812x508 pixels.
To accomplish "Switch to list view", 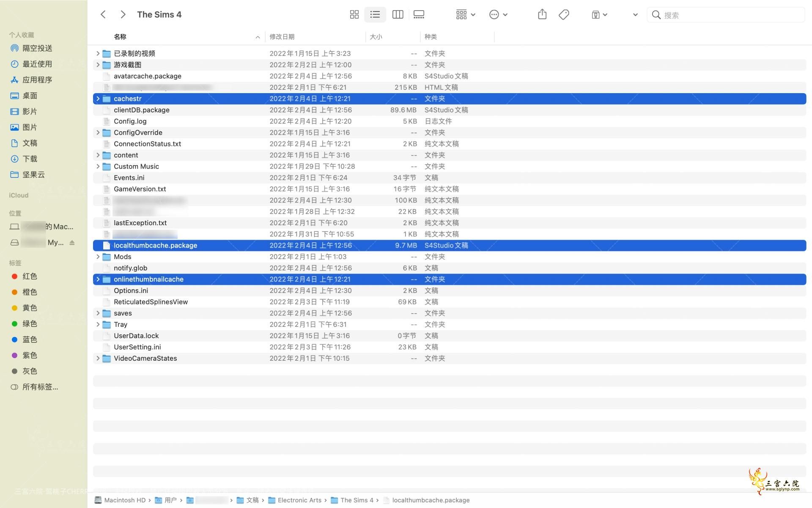I will (x=375, y=14).
